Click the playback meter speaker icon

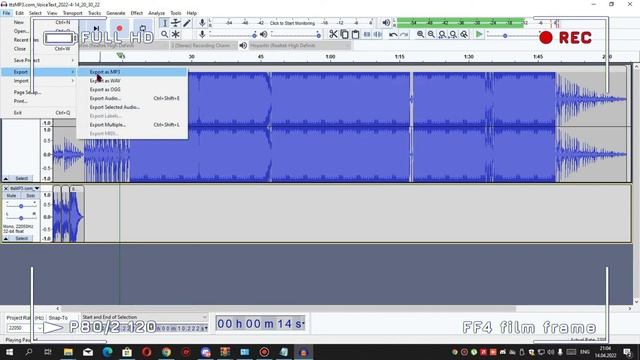[386, 23]
